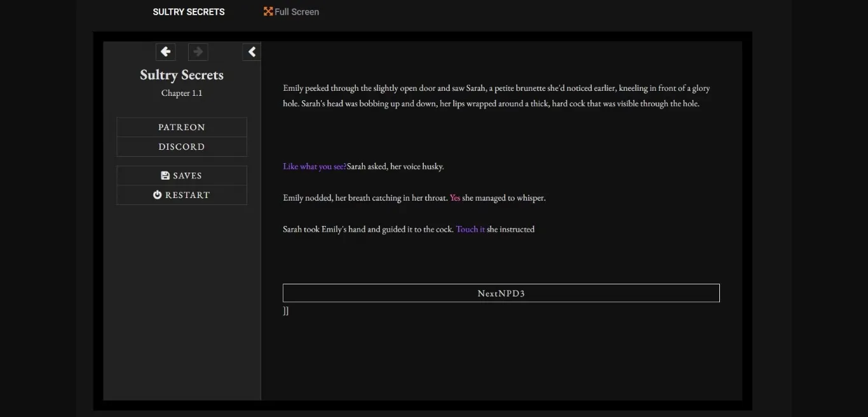
Task: Select the 'Yes' dialogue link
Action: [x=455, y=197]
